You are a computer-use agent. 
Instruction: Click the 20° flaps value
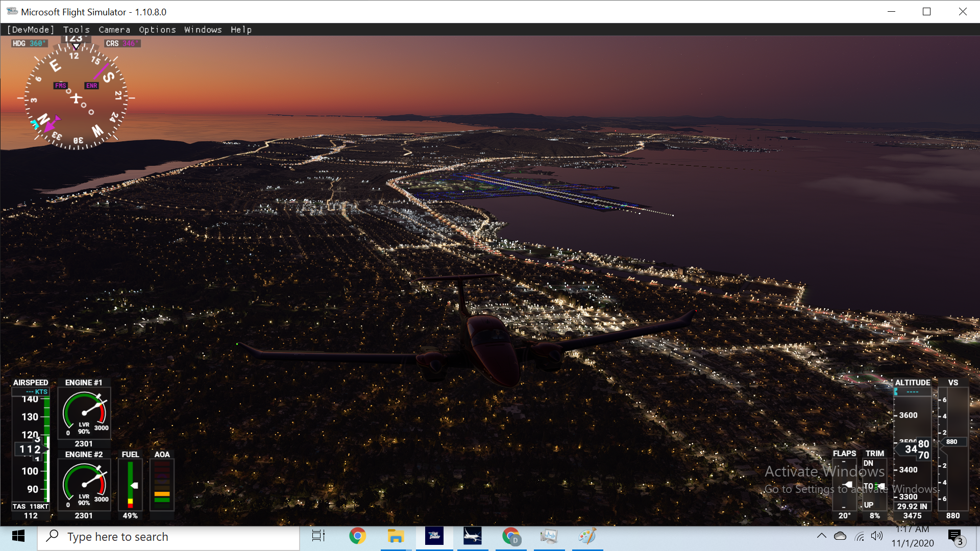[x=845, y=516]
